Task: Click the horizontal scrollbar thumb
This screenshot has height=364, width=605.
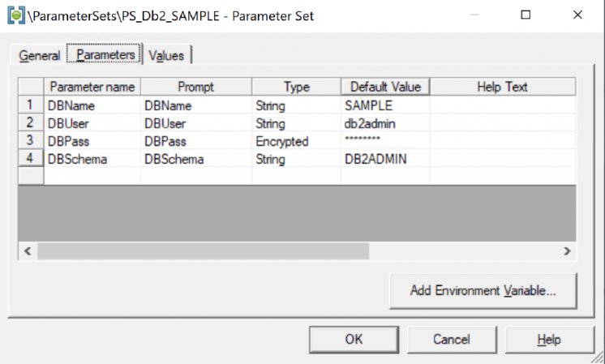Action: tap(204, 251)
